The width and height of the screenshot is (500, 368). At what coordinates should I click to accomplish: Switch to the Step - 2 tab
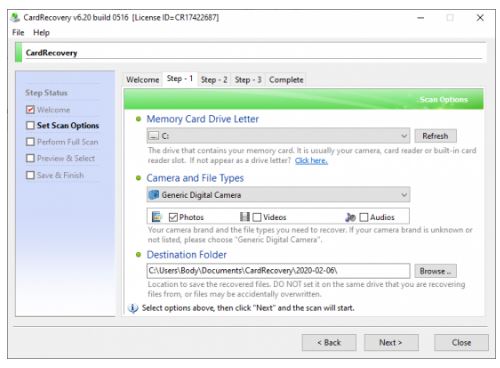click(x=214, y=80)
